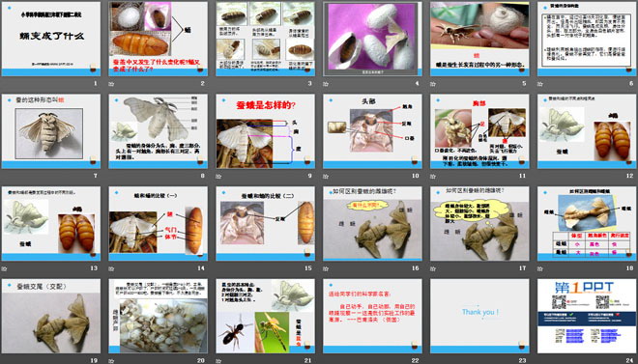Screen dimensions: 638x364
Task: Select slide 9 titled 蚕蛾是怎样的?
Action: [x=265, y=131]
